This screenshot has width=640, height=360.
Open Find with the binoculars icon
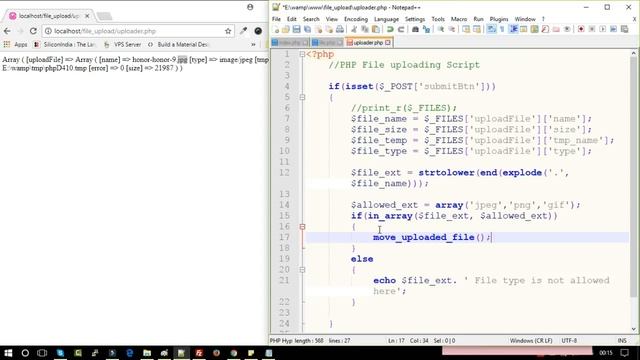tap(415, 29)
